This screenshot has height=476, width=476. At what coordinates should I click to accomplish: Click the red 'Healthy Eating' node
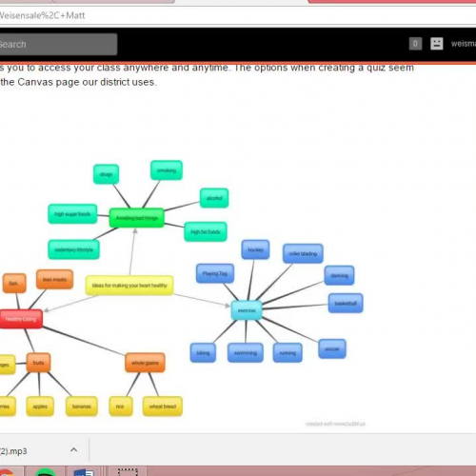tap(21, 319)
